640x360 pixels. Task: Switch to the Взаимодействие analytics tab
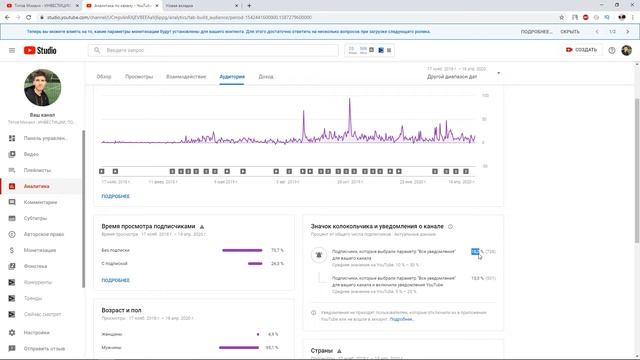pos(186,77)
